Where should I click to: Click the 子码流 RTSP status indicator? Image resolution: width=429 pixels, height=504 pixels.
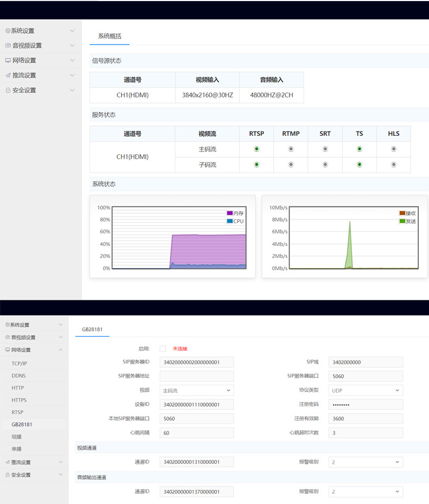(x=256, y=165)
